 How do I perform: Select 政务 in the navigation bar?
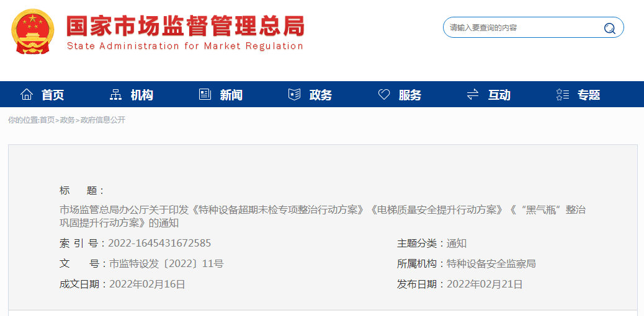(321, 95)
